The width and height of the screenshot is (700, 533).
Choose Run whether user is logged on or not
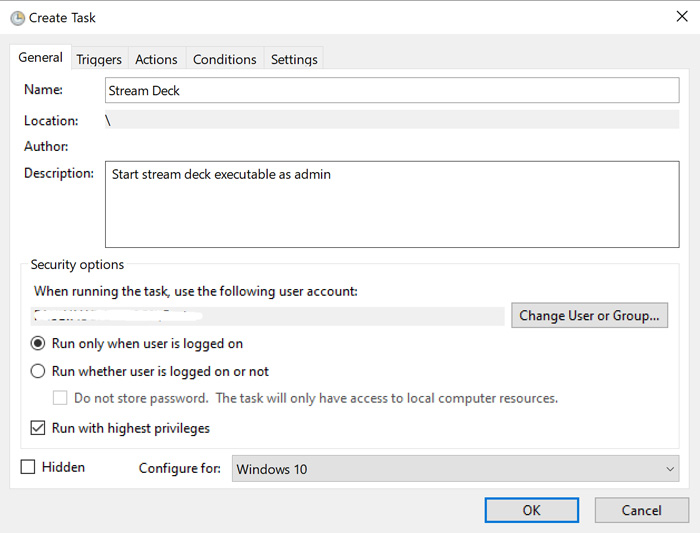pyautogui.click(x=38, y=371)
